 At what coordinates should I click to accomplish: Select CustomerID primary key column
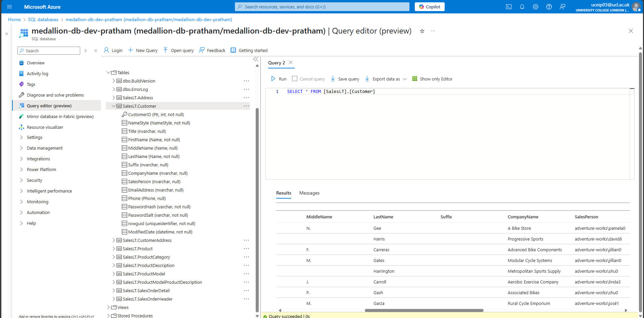click(x=156, y=114)
